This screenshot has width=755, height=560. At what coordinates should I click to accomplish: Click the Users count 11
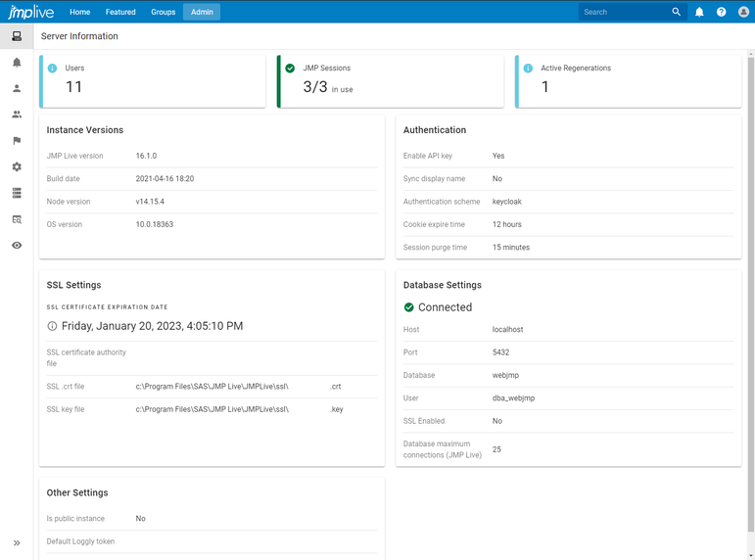(73, 87)
